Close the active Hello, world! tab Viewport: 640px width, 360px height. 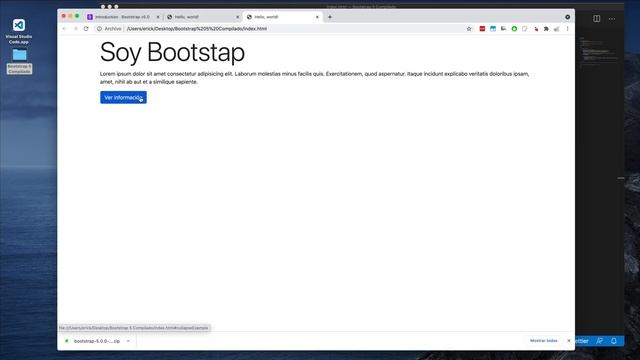pyautogui.click(x=317, y=17)
